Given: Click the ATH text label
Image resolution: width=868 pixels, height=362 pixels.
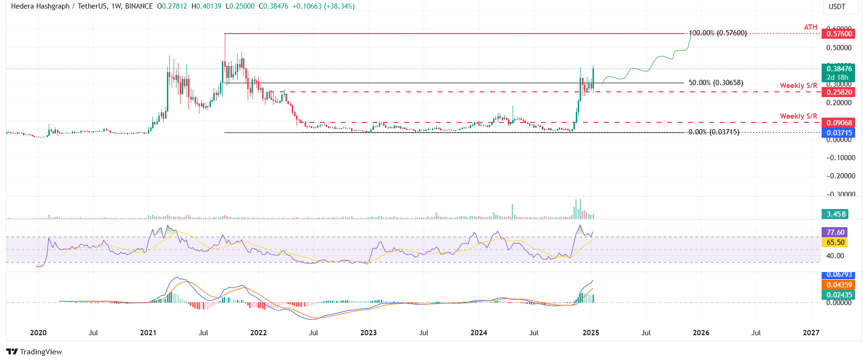Looking at the screenshot, I should coord(811,27).
